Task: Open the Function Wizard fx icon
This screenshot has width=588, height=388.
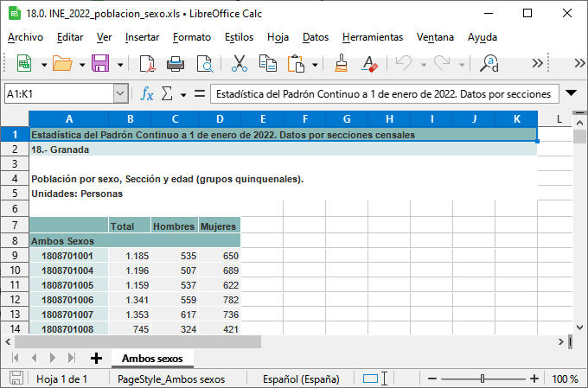Action: pos(147,93)
